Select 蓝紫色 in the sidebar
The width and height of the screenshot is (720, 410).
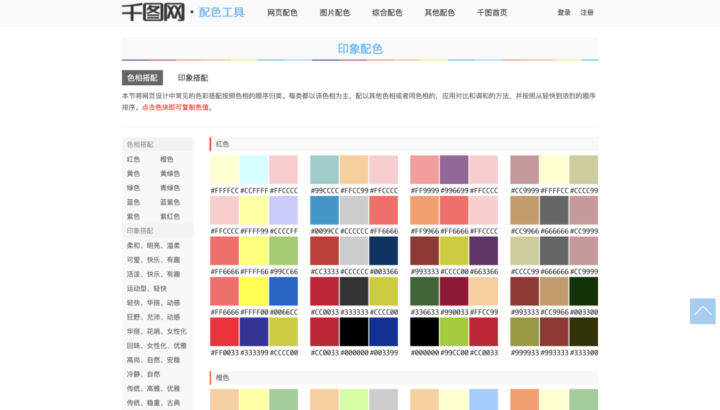170,202
